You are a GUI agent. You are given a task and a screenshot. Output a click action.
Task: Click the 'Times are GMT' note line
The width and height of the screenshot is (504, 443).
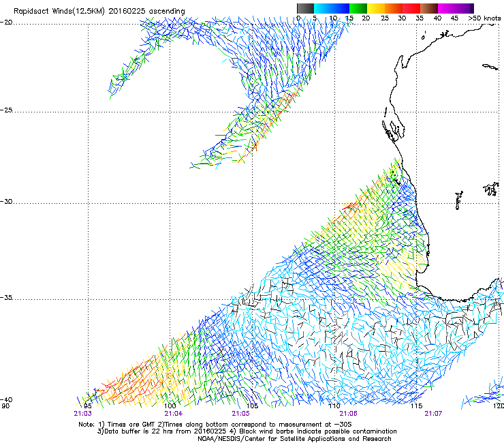pos(215,425)
